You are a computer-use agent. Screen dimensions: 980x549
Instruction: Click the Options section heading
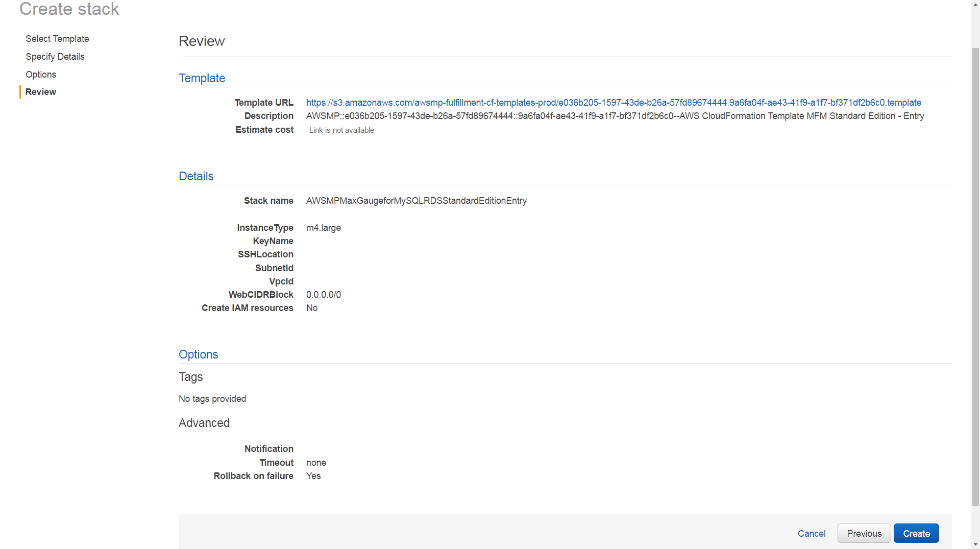198,354
